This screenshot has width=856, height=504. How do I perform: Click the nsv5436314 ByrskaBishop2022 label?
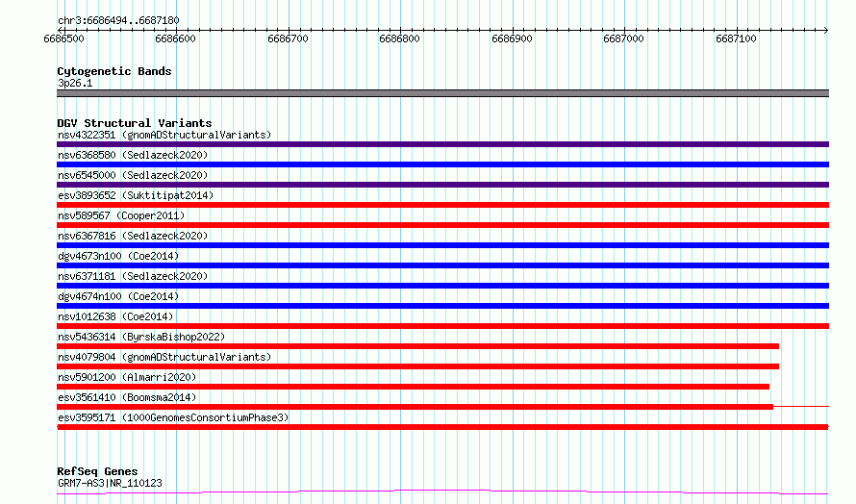coord(141,337)
